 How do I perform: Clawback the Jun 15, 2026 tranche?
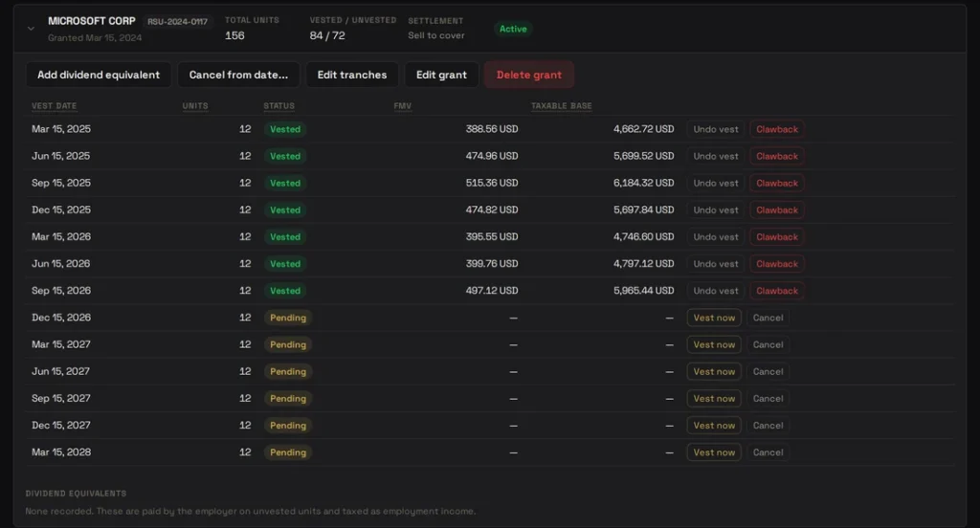pos(777,264)
